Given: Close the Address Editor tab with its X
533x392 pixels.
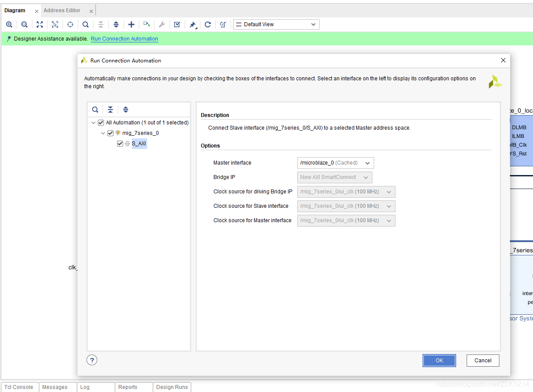Looking at the screenshot, I should coord(91,11).
